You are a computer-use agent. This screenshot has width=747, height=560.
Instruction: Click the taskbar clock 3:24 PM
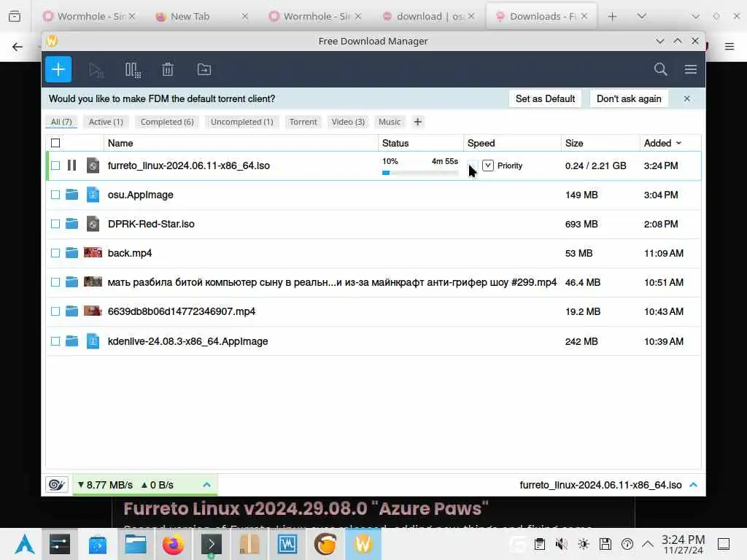(683, 544)
